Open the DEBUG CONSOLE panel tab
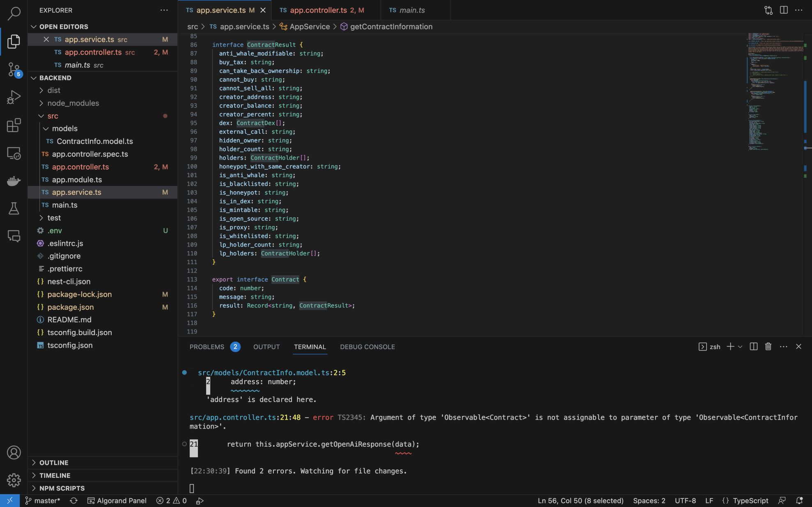The image size is (812, 507). (x=367, y=347)
